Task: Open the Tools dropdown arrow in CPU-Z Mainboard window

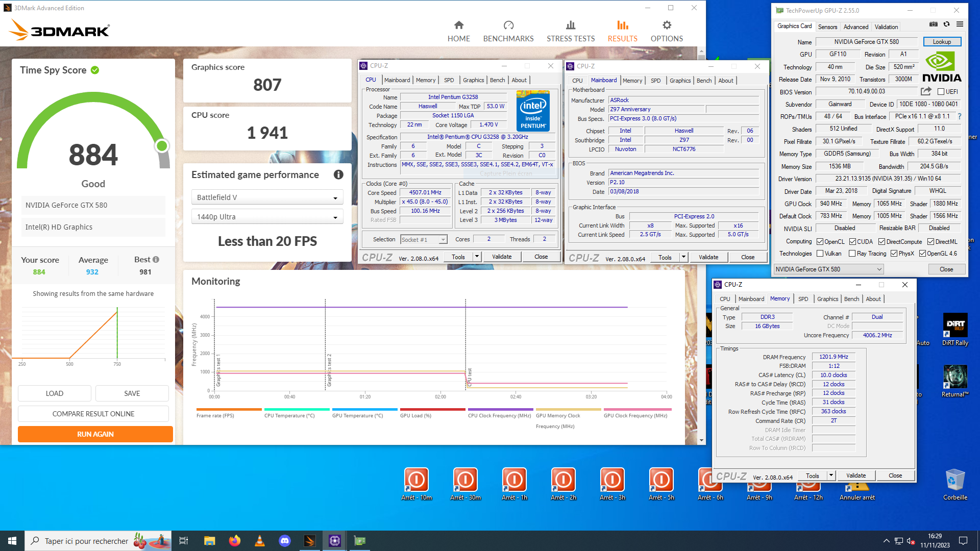Action: [684, 257]
